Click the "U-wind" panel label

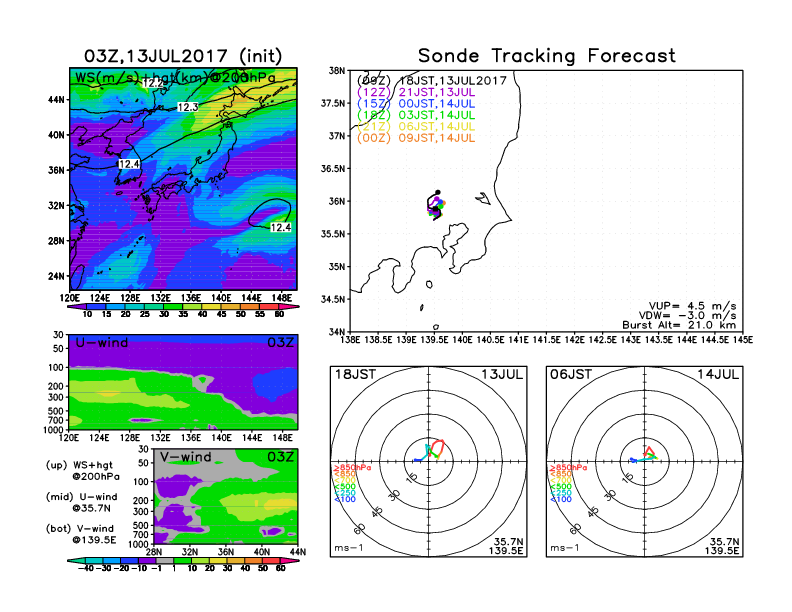pyautogui.click(x=102, y=343)
